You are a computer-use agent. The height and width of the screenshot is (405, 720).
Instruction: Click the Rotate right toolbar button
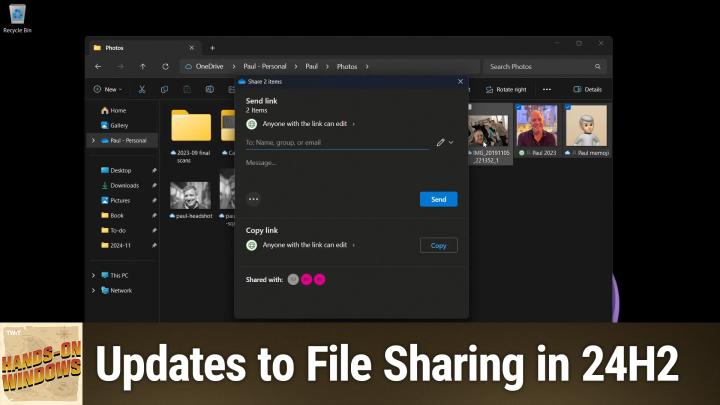(x=506, y=90)
